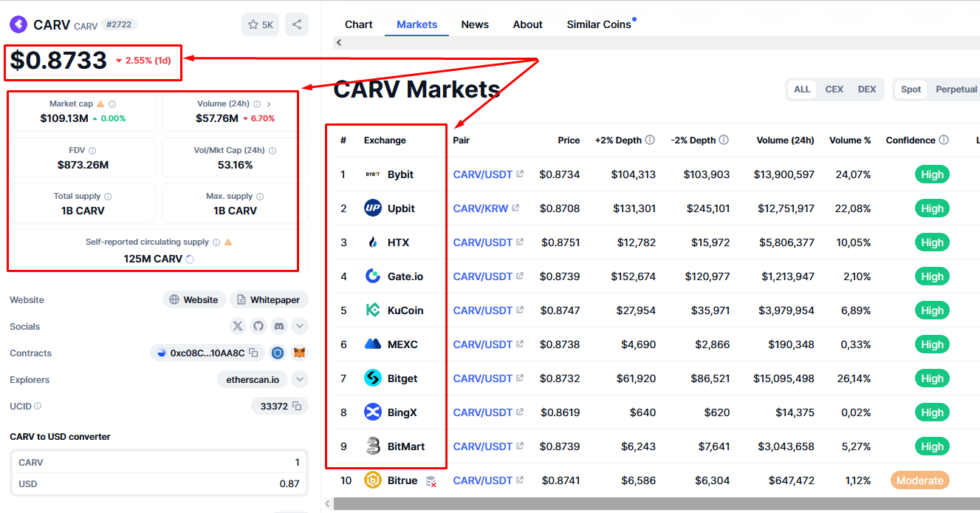The width and height of the screenshot is (980, 513).
Task: Click the -2% Depth info icon
Action: tap(724, 140)
